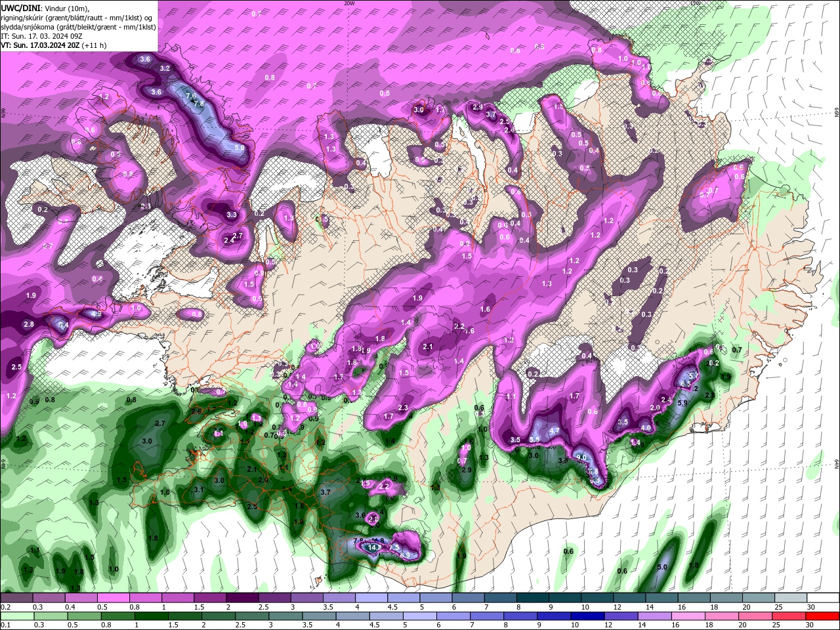This screenshot has height=630, width=840.
Task: Select the slate blue 6–7 swatch in upper legend
Action: click(x=469, y=598)
